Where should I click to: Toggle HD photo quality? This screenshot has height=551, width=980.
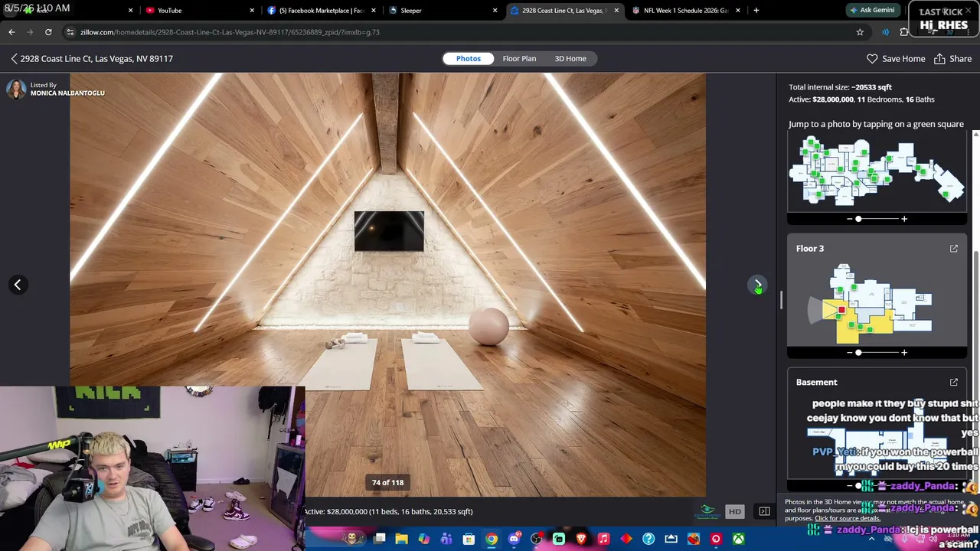[734, 511]
